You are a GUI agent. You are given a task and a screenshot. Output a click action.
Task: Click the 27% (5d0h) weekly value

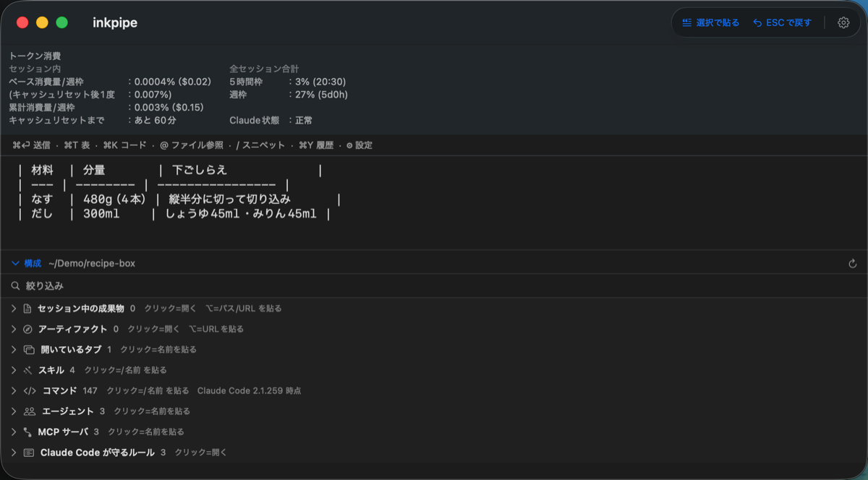coord(321,95)
